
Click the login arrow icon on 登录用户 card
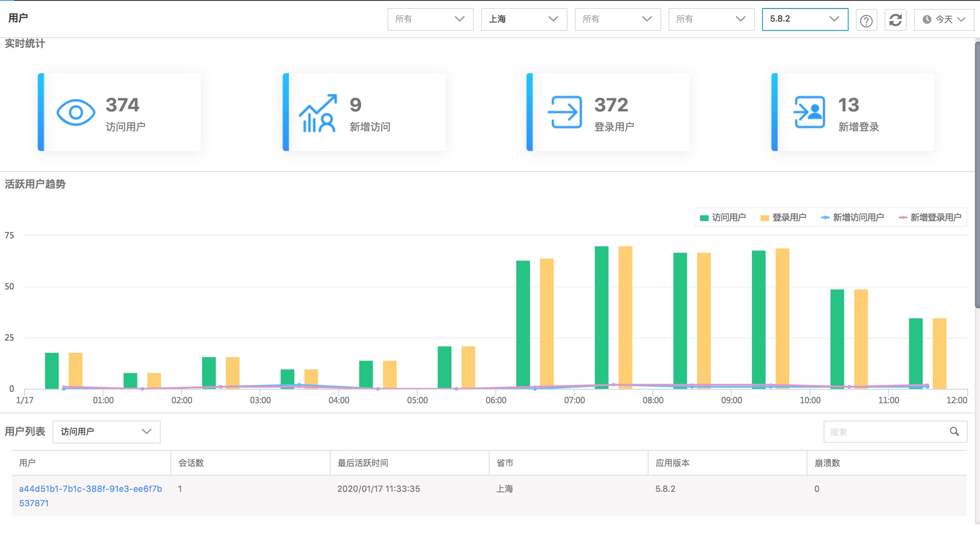point(565,112)
